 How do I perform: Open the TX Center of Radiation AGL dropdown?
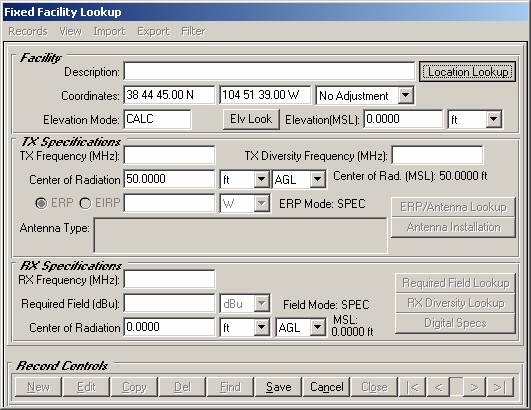coord(317,179)
